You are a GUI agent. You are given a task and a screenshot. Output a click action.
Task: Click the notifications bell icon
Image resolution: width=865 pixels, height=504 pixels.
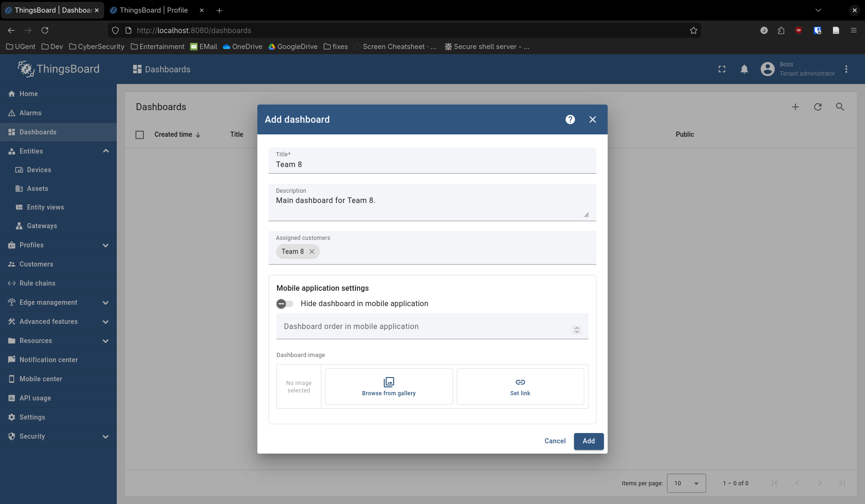click(744, 70)
